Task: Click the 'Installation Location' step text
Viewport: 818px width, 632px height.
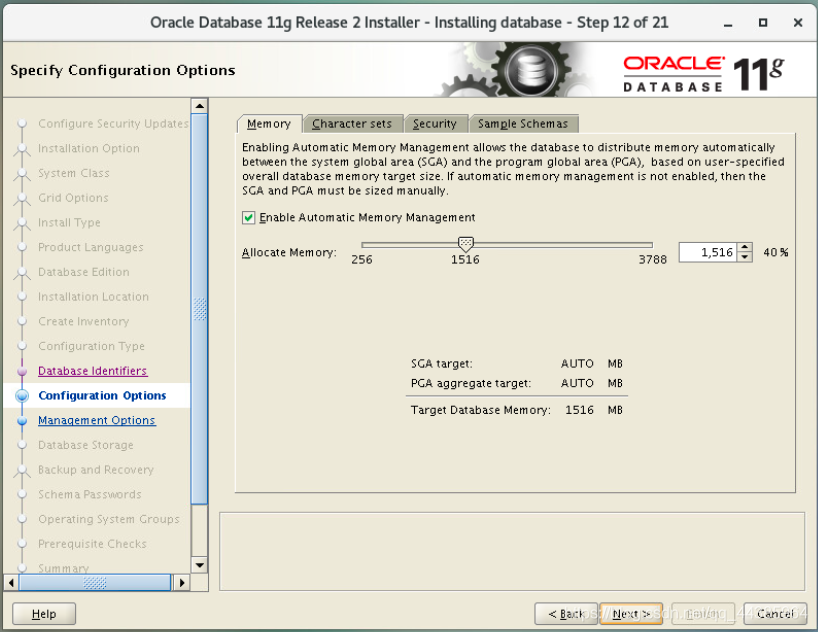Action: (x=93, y=297)
